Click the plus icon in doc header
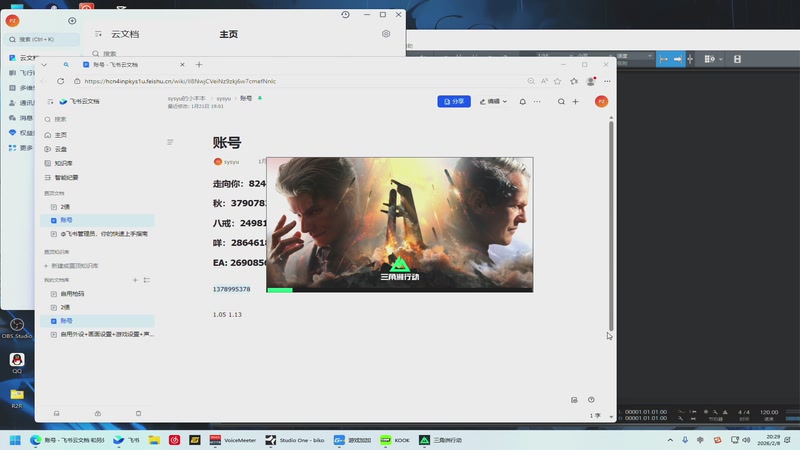 pos(576,102)
